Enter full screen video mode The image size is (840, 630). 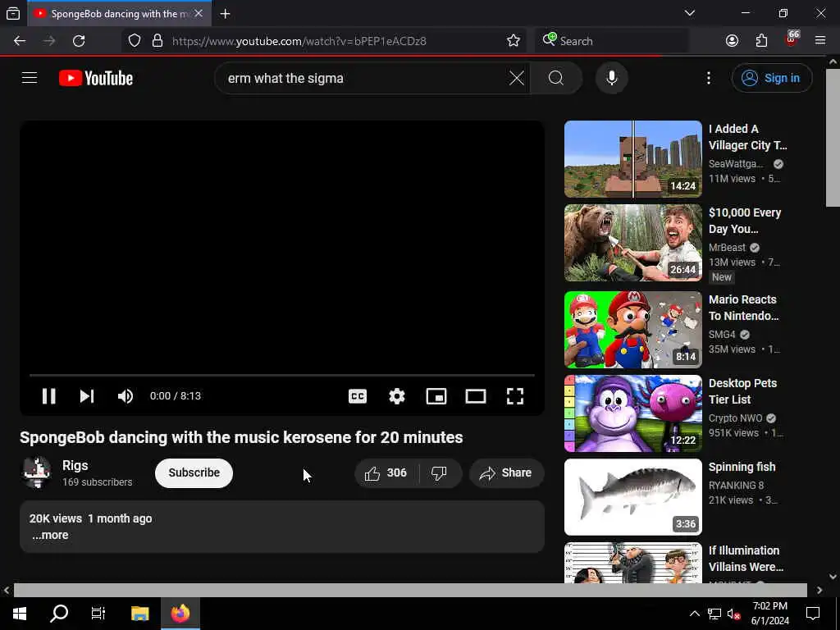point(515,396)
